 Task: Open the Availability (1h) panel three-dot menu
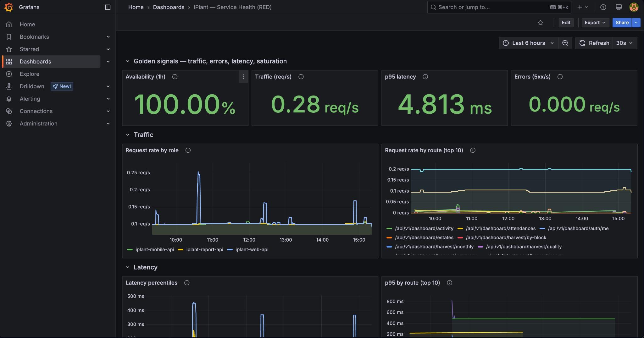(x=243, y=77)
